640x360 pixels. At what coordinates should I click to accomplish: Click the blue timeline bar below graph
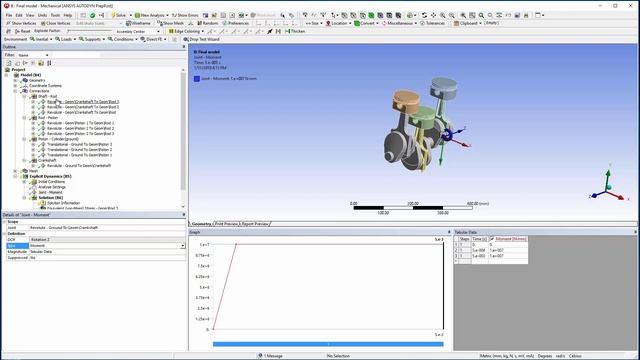328,344
